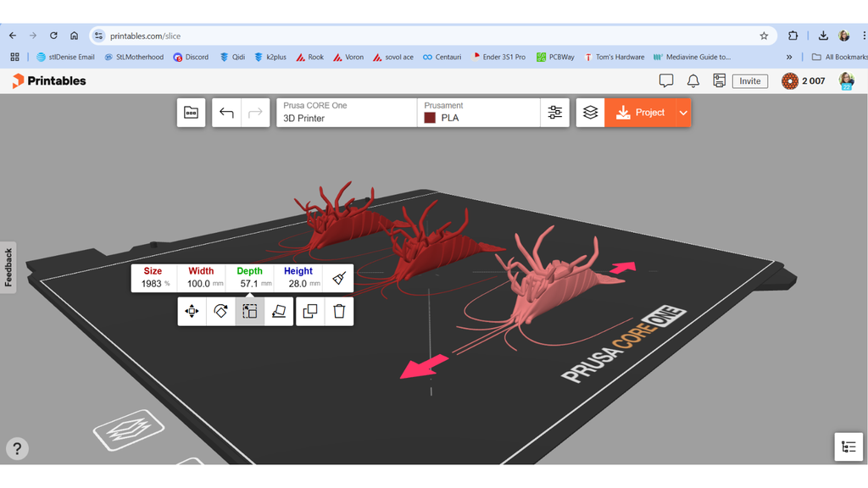Open the Qidi bookmark

pyautogui.click(x=232, y=57)
